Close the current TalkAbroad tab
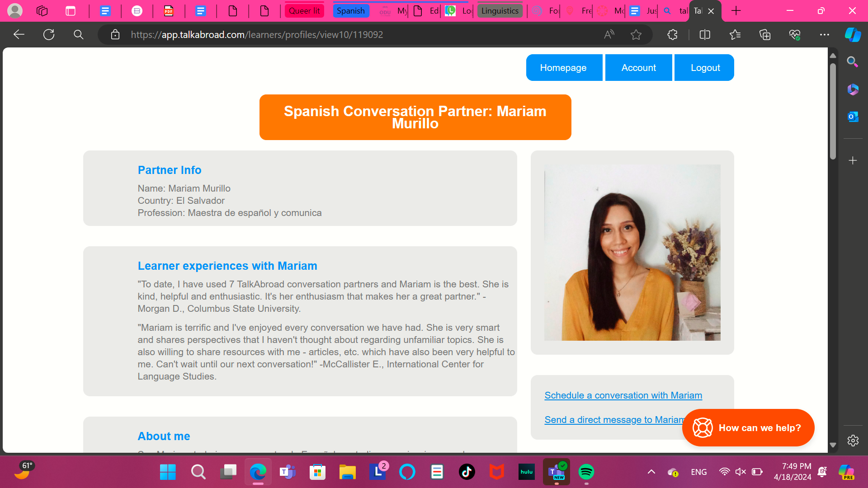This screenshot has width=868, height=488. click(x=711, y=11)
